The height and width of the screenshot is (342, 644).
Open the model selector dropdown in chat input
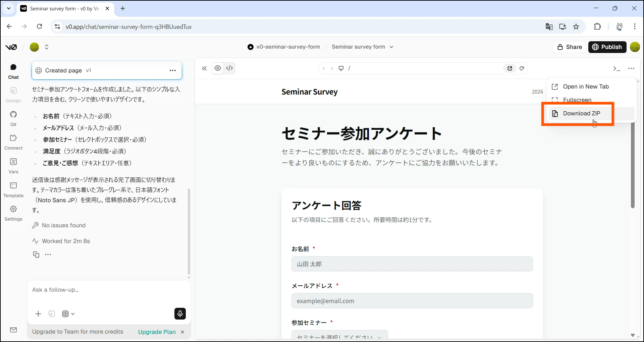click(x=68, y=314)
